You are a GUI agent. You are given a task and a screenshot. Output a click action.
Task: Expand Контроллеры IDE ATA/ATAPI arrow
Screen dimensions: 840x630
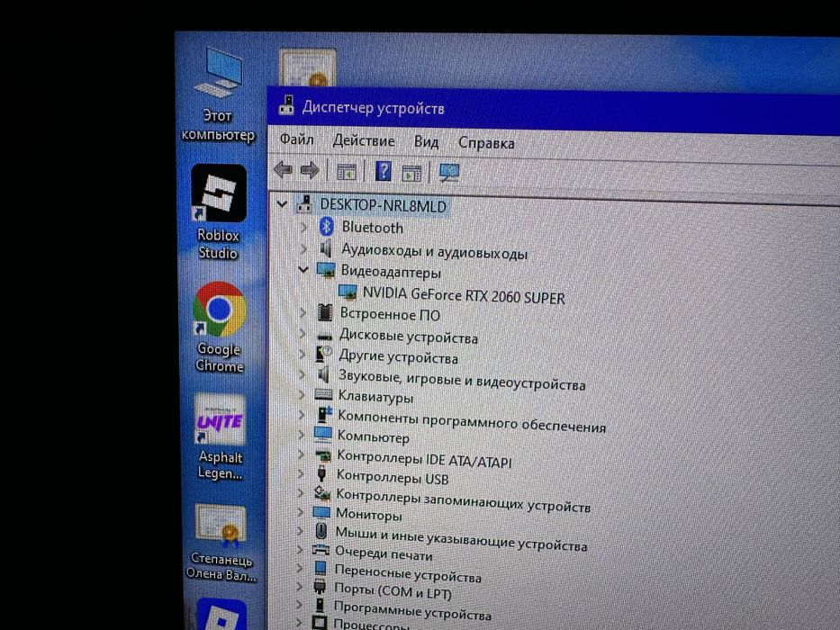301,454
